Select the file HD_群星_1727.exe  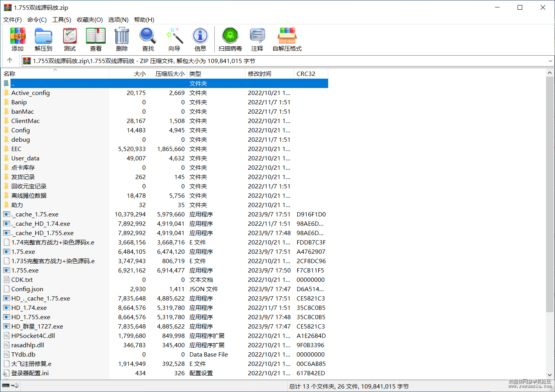(164, 326)
